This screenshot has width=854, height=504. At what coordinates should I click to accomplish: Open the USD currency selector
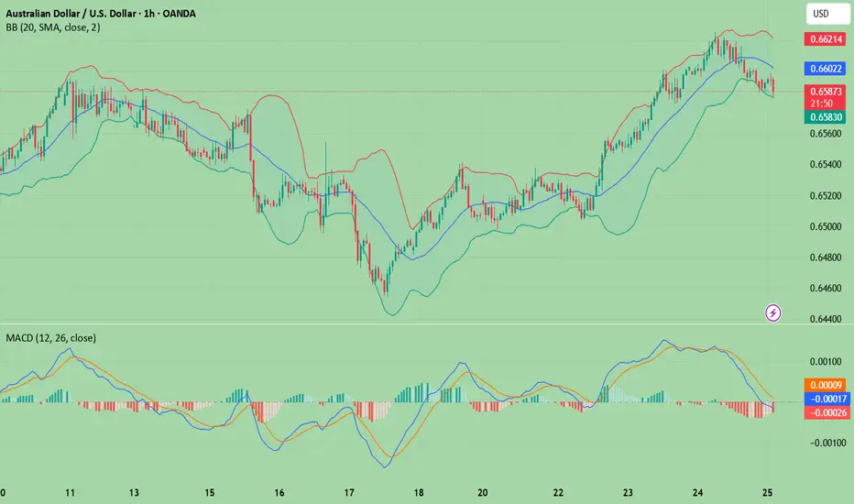coord(827,14)
